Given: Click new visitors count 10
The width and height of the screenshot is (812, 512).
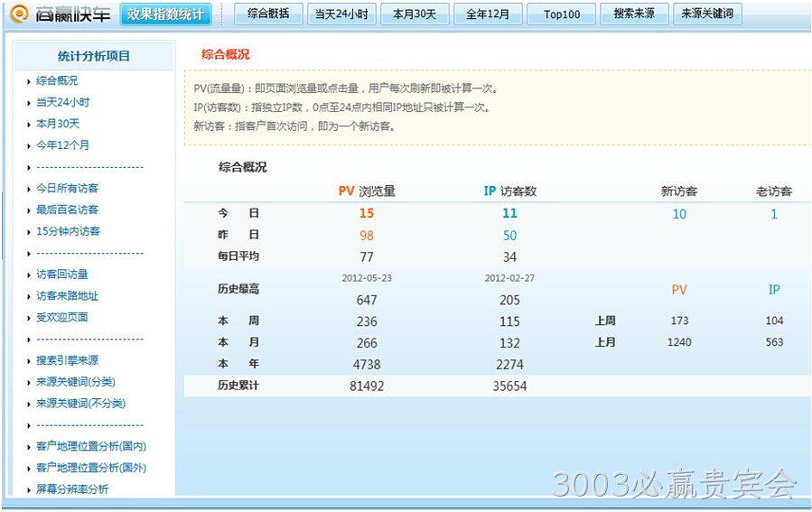Looking at the screenshot, I should 679,214.
